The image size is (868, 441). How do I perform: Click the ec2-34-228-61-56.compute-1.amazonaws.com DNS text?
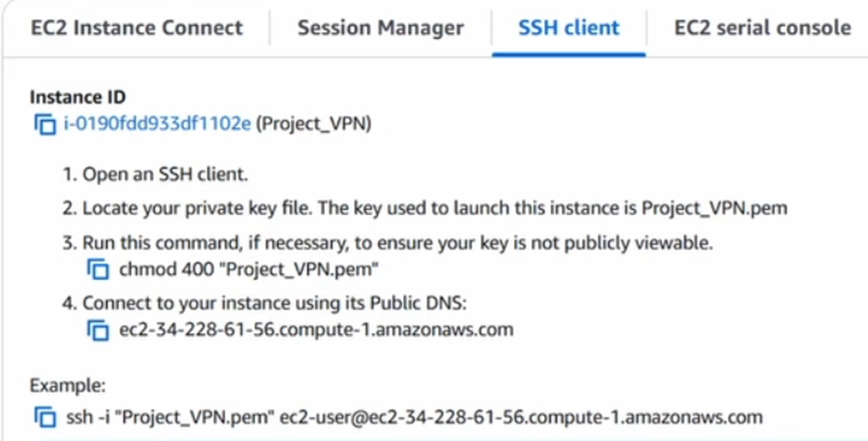(x=316, y=330)
